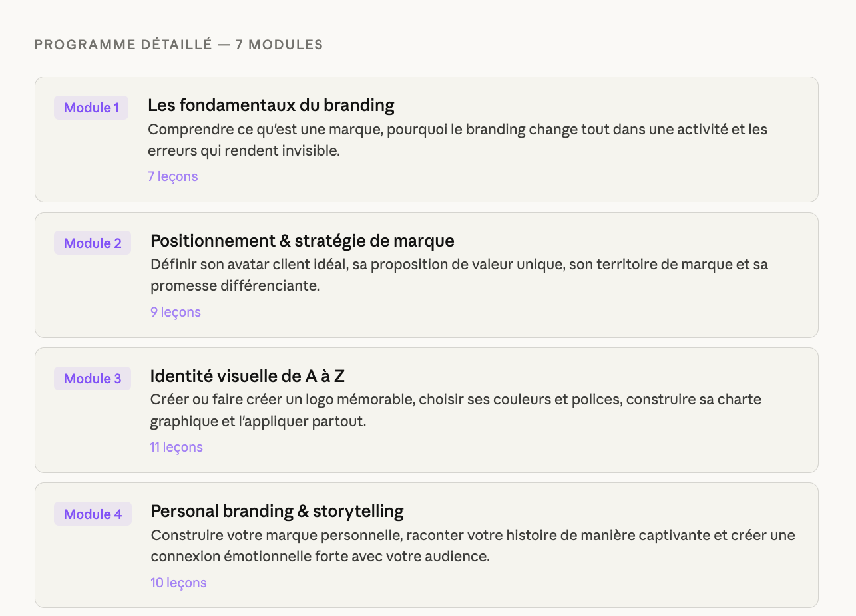The width and height of the screenshot is (856, 616).
Task: Open "Les fondamentaux du branding" title
Action: click(271, 105)
